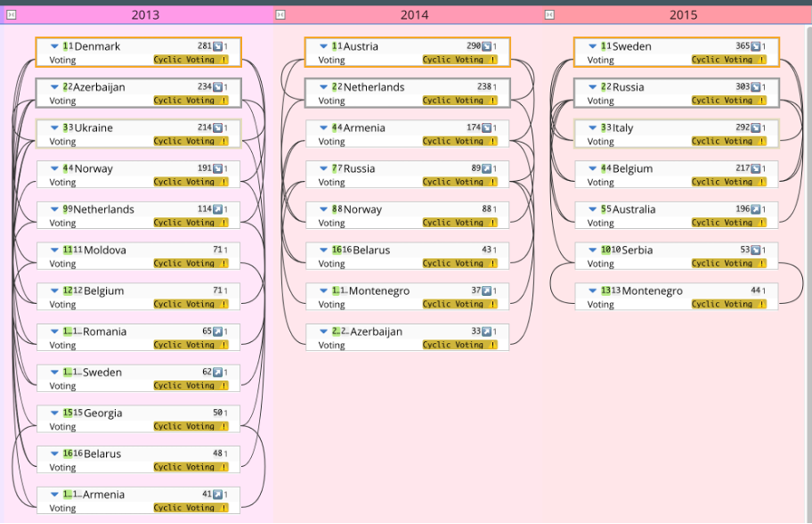The height and width of the screenshot is (524, 812).
Task: Click the score 238 on 2014 Netherlands
Action: pos(483,87)
